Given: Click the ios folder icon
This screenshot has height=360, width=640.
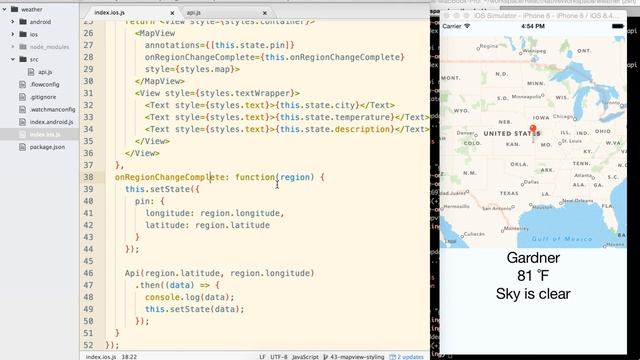Looking at the screenshot, I should 23,34.
